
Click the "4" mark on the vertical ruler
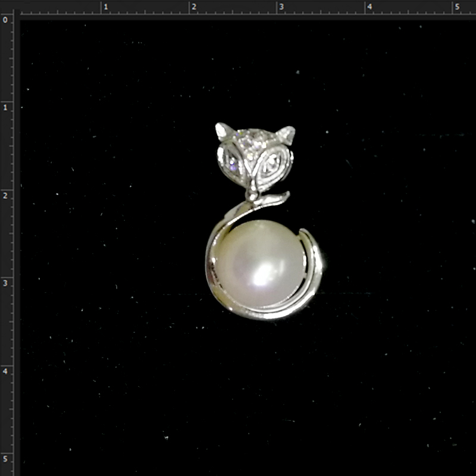5,371
